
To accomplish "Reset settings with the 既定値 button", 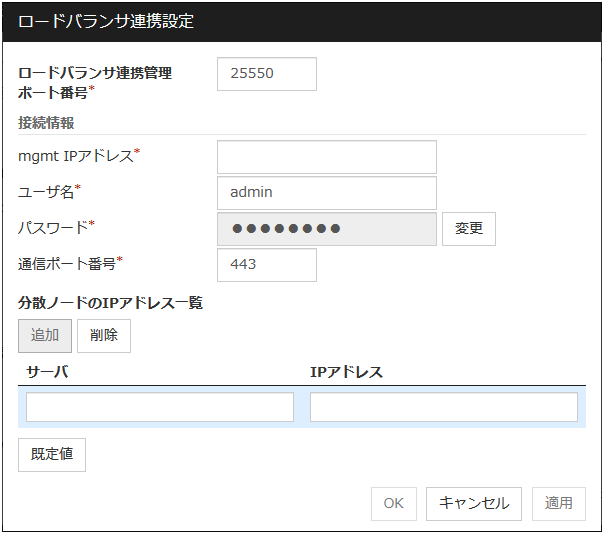I will [52, 454].
